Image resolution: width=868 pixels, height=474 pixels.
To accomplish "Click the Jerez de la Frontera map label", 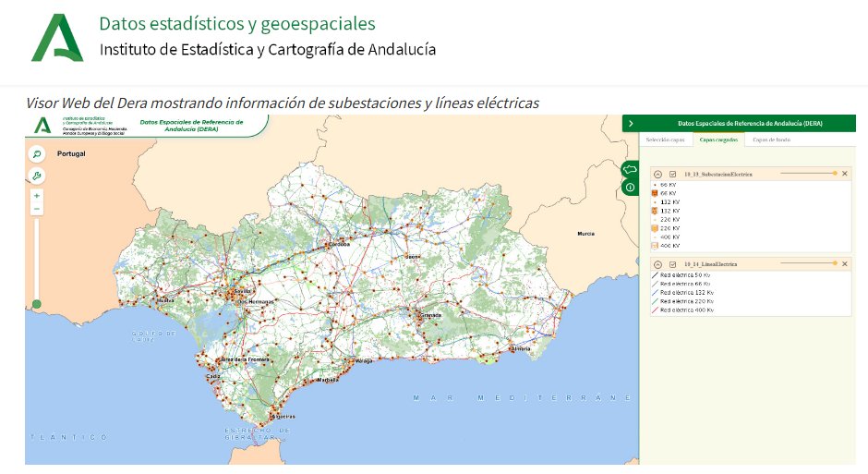I will point(246,359).
